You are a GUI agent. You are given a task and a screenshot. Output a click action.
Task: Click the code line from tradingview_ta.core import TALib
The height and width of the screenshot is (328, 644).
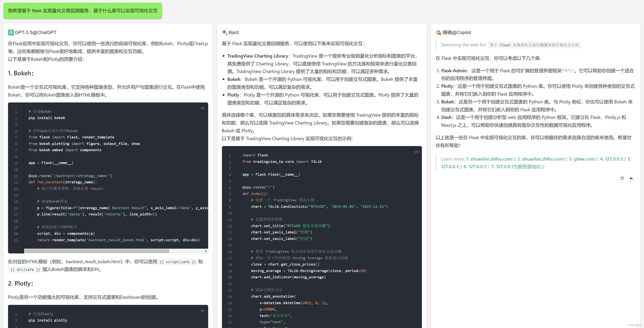[282, 162]
